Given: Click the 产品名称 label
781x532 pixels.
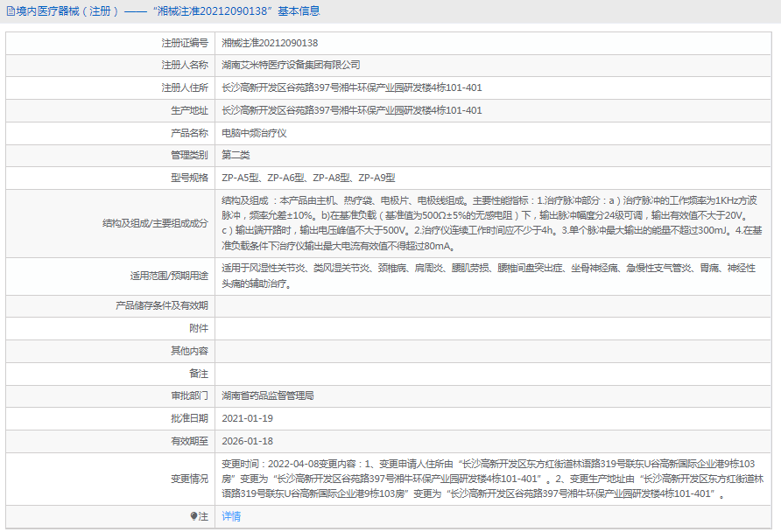Looking at the screenshot, I should [x=189, y=133].
